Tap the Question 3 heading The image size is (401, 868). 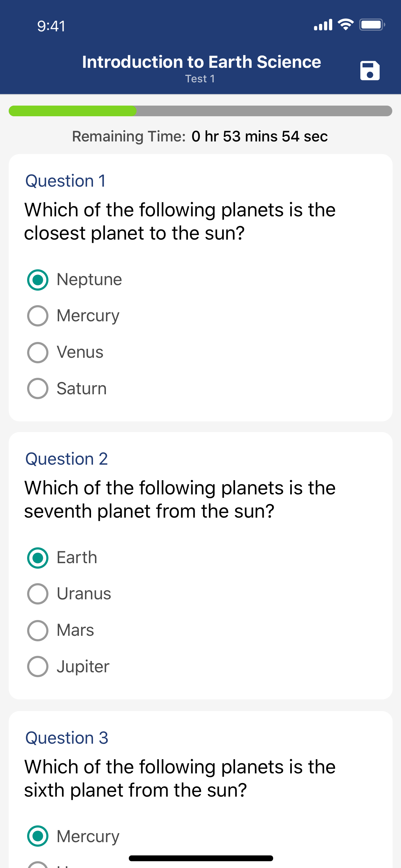pos(67,738)
